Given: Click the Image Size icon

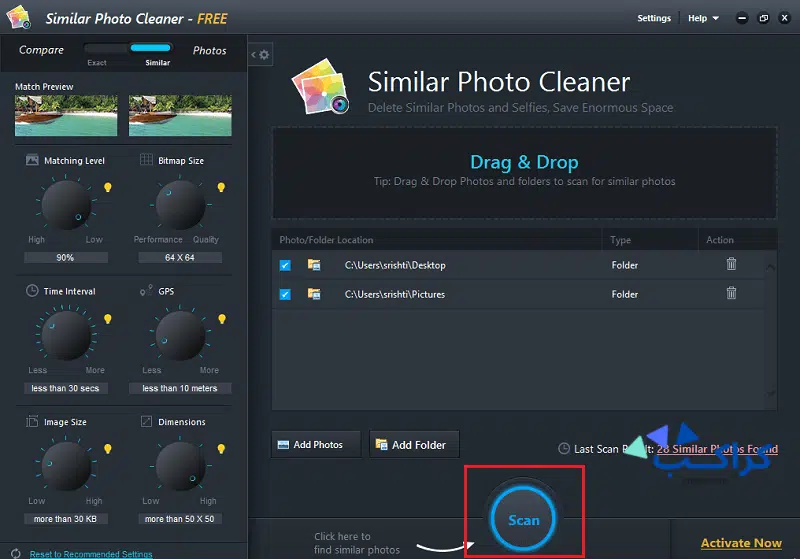Looking at the screenshot, I should tap(32, 421).
